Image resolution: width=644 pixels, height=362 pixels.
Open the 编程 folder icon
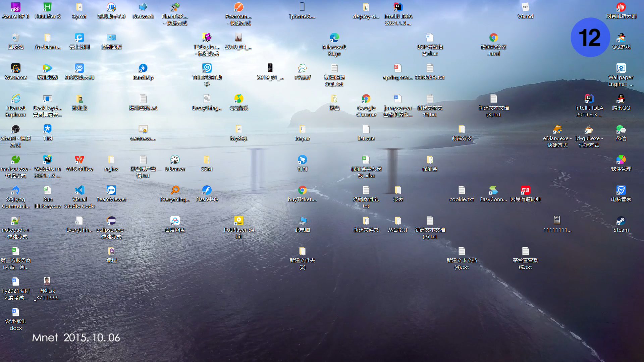click(x=111, y=255)
